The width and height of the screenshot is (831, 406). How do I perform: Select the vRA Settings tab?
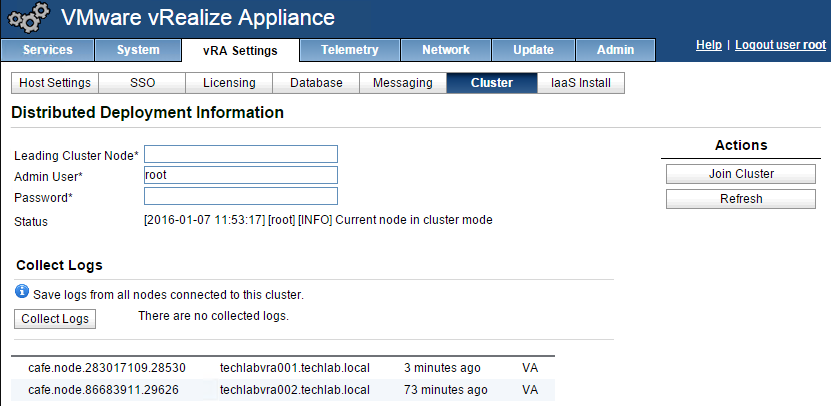click(240, 50)
